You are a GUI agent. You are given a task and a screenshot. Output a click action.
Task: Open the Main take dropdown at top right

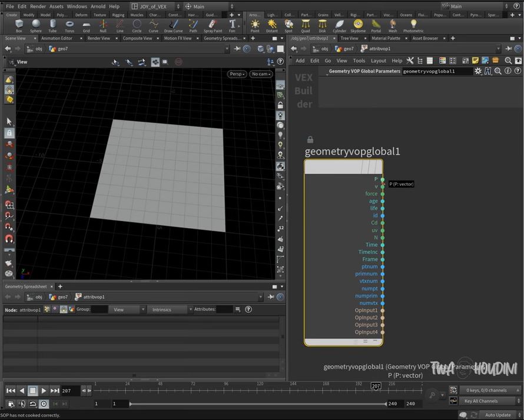(x=475, y=6)
